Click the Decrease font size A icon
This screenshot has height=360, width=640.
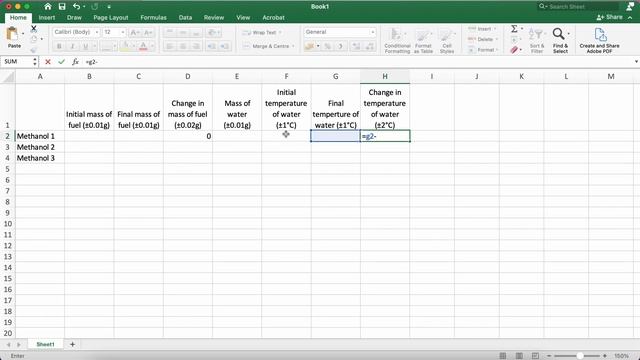[x=147, y=32]
